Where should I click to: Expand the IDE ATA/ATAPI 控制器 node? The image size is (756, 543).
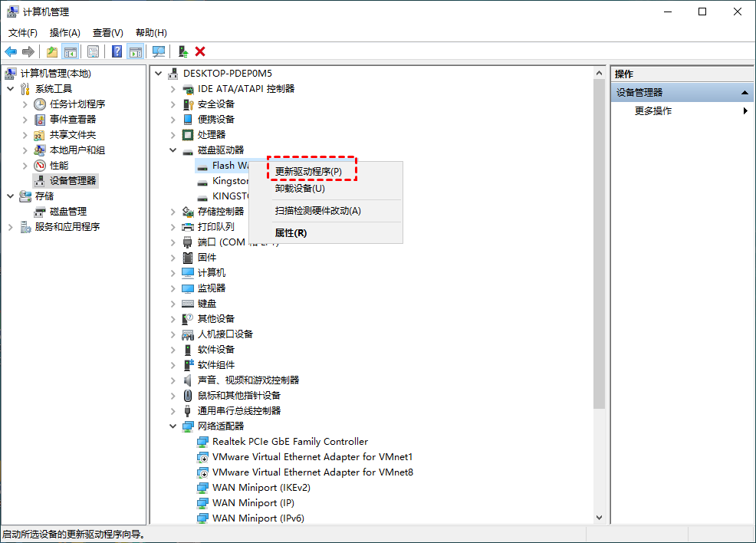pos(173,89)
